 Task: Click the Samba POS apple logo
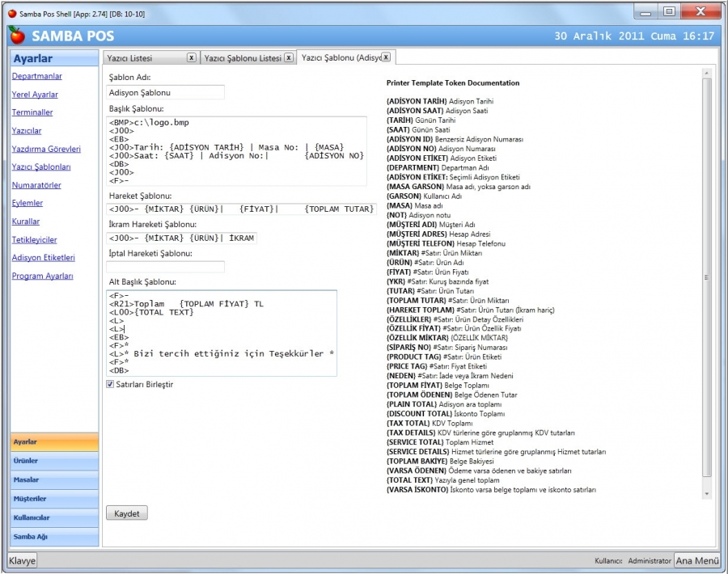[17, 36]
